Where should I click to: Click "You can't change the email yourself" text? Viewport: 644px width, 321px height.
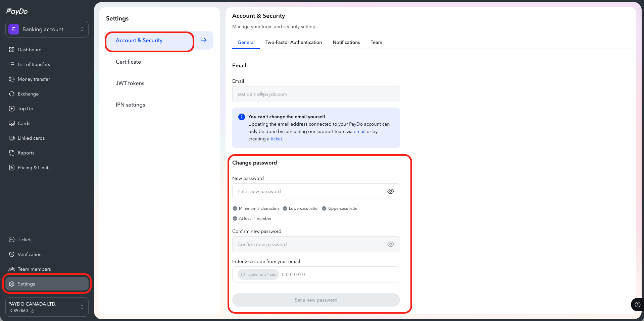tap(287, 117)
